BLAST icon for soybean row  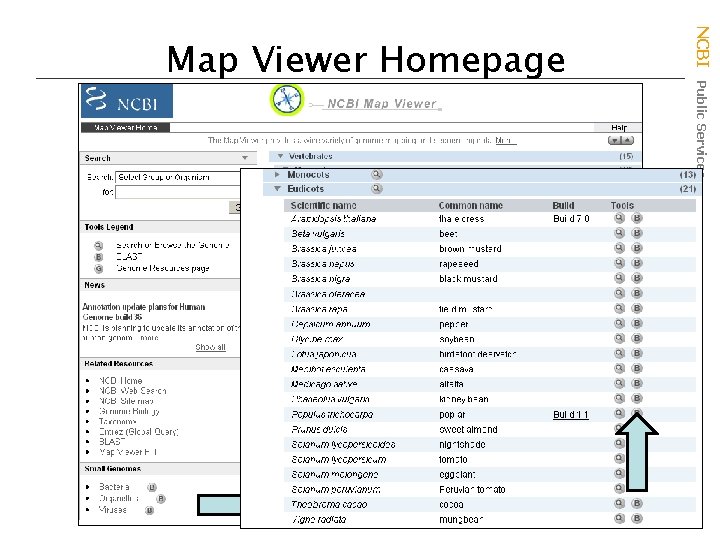pyautogui.click(x=637, y=338)
